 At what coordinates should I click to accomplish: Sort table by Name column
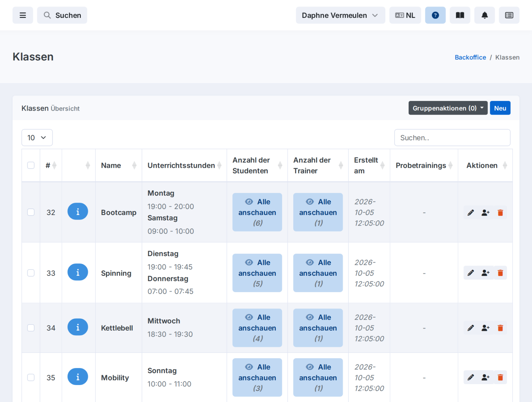point(118,165)
